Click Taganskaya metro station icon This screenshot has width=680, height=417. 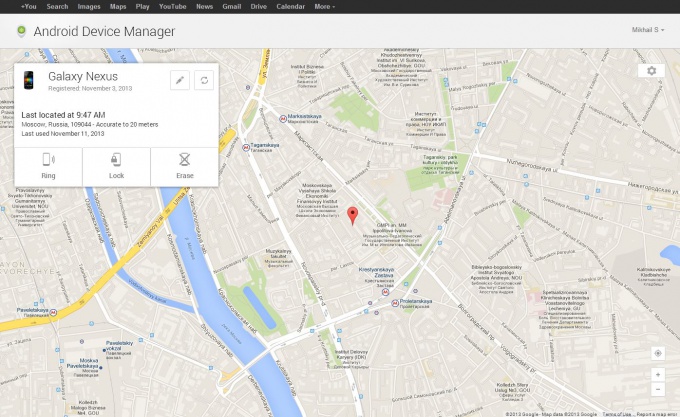tap(246, 147)
